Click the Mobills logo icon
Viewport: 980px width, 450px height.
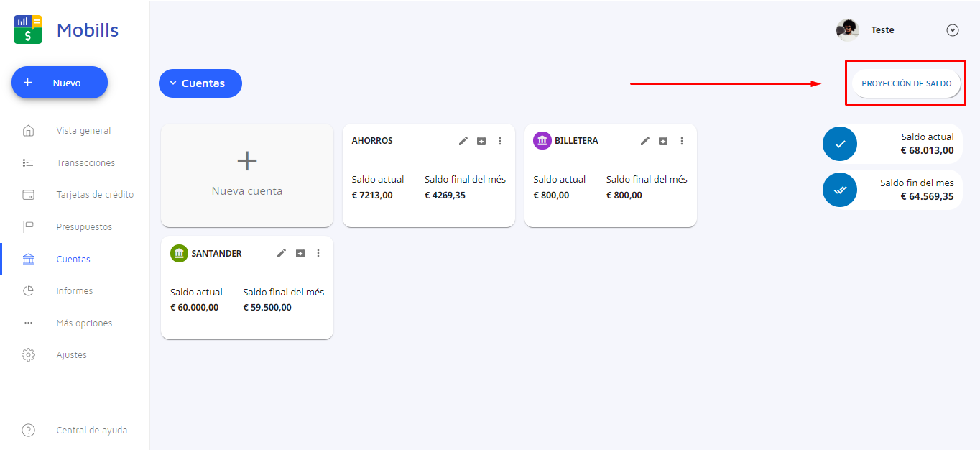pos(28,29)
